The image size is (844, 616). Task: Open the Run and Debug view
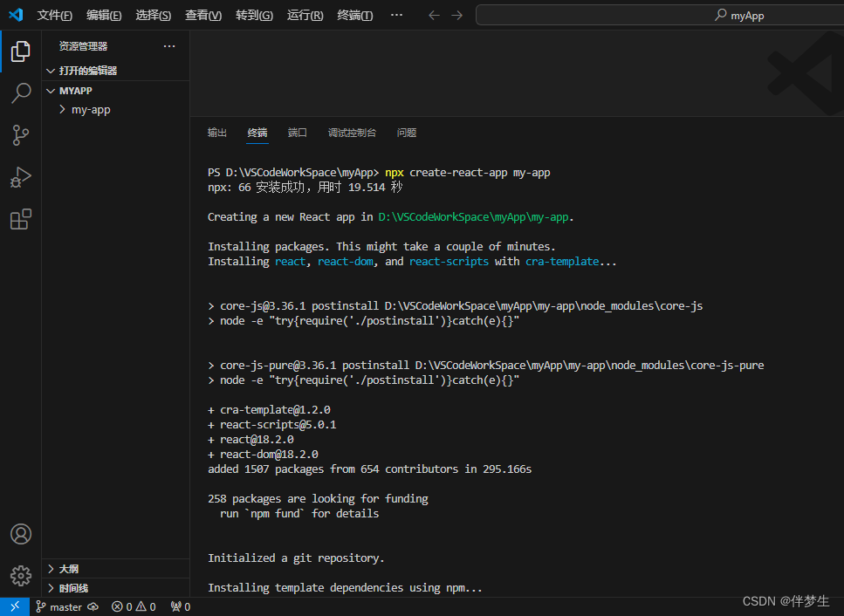[x=20, y=177]
